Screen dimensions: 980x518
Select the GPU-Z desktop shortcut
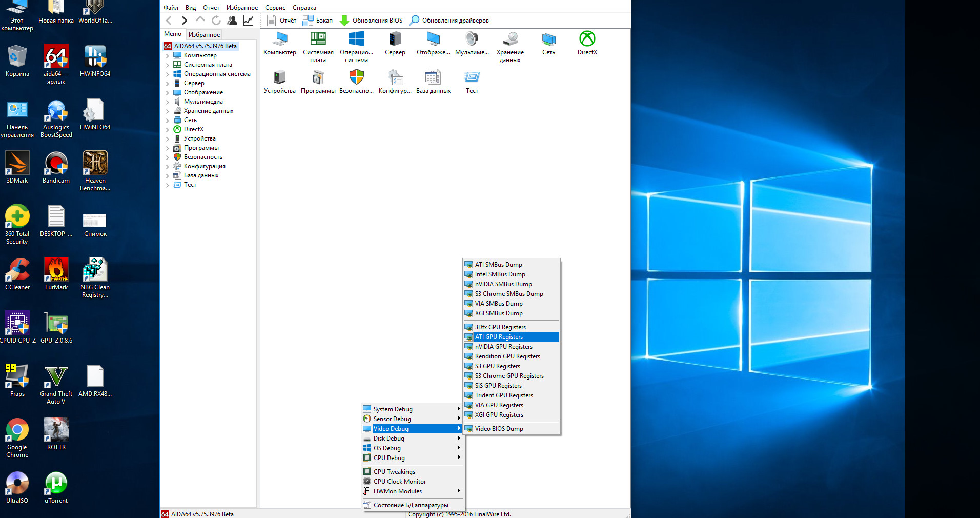[x=56, y=328]
